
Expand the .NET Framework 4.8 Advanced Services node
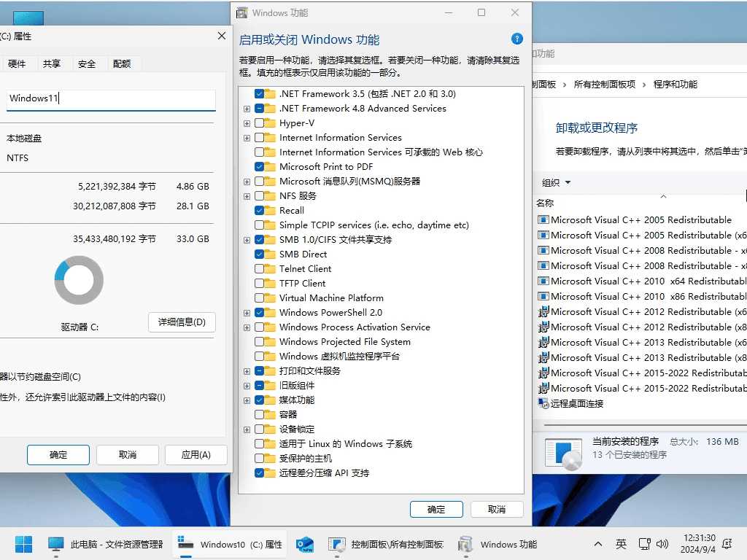click(x=247, y=108)
